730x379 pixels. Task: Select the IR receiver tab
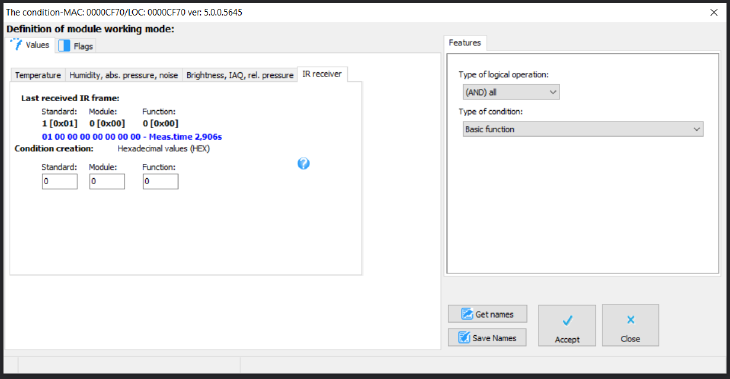[x=322, y=74]
